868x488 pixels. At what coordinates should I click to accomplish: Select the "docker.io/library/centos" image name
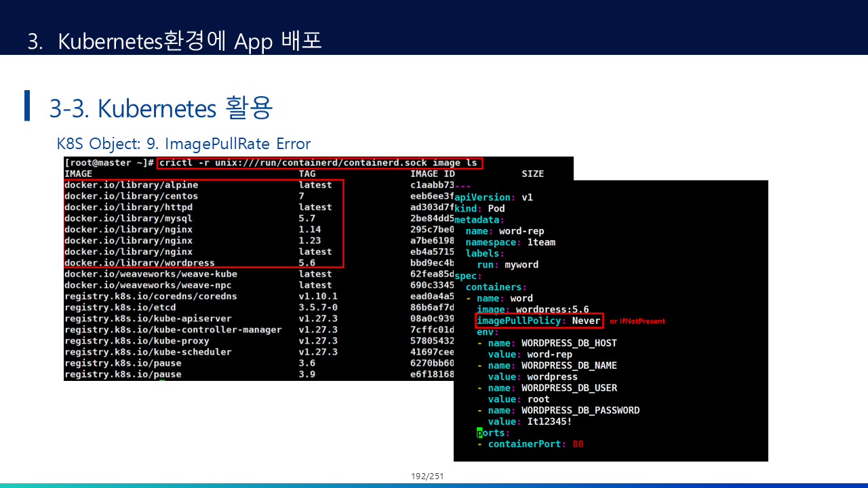point(132,196)
